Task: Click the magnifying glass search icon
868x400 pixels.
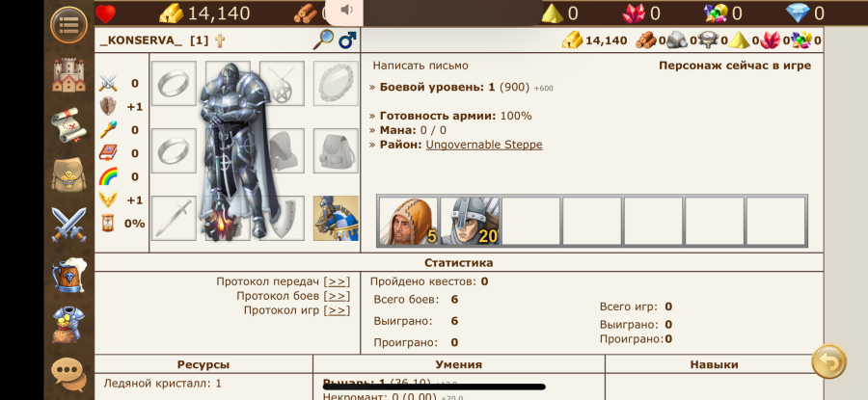Action: pos(323,40)
